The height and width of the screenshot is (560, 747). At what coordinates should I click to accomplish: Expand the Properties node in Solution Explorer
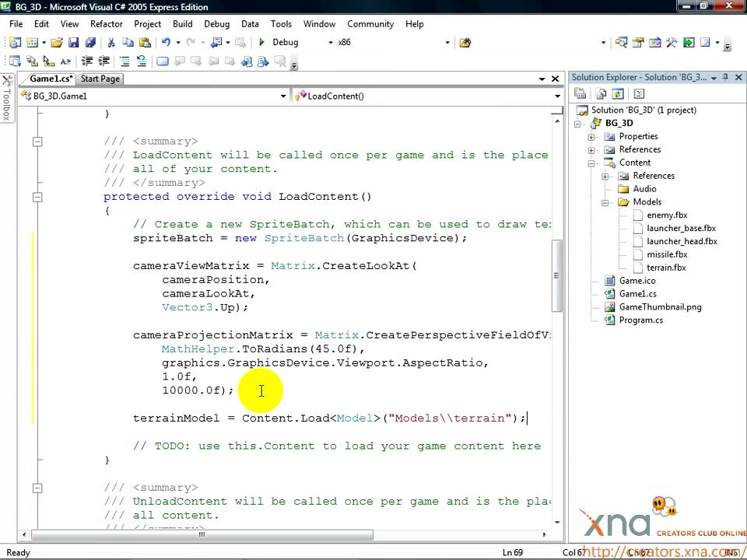[x=591, y=137]
